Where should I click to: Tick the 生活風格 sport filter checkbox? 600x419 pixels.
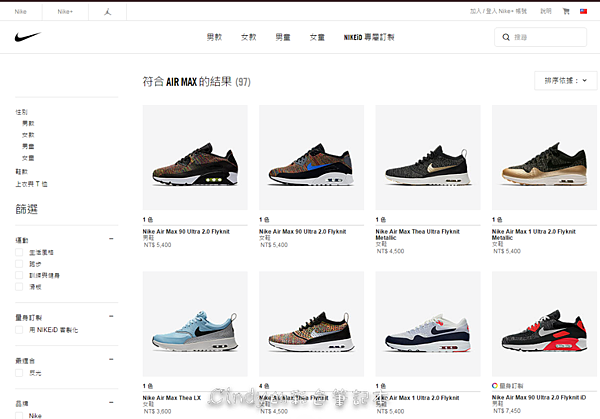(x=19, y=252)
